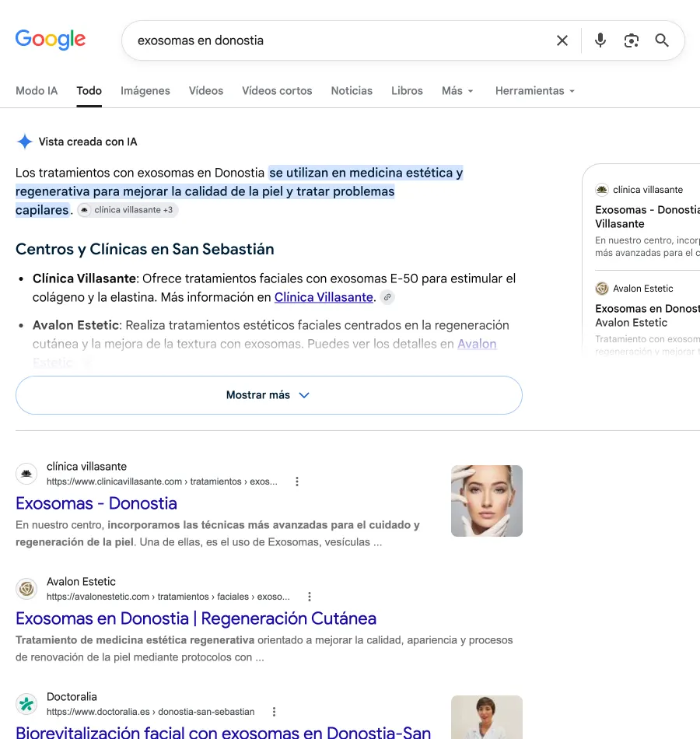Click the clínica villasante result favicon
Viewport: 700px width, 739px height.
26,474
